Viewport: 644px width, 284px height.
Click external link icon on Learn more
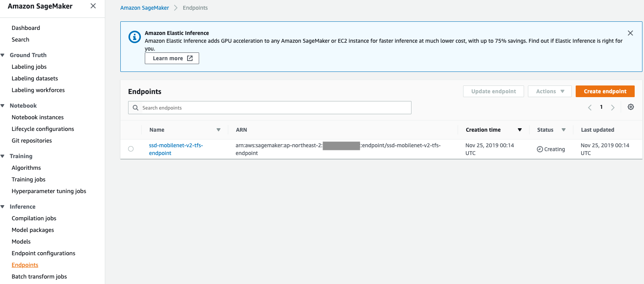click(x=190, y=58)
